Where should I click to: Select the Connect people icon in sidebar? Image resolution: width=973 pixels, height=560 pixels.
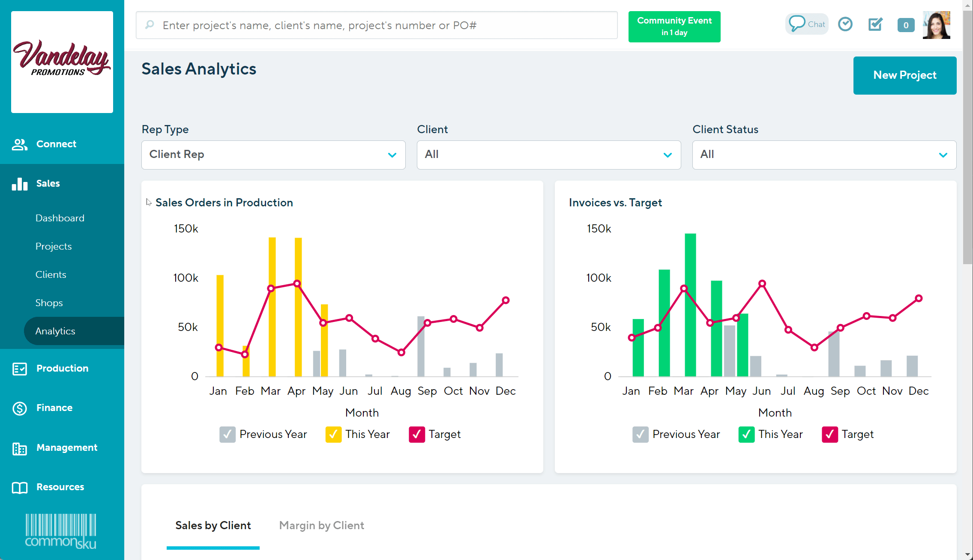click(19, 144)
